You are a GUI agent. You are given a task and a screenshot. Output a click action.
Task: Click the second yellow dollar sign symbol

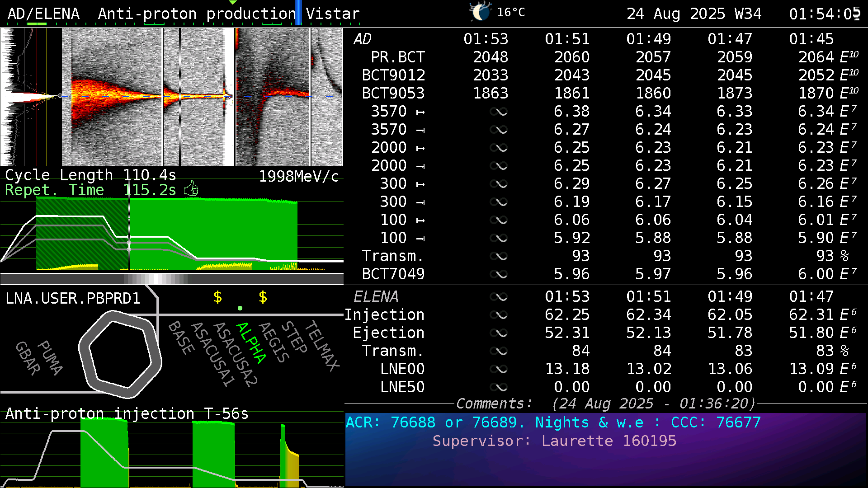263,297
